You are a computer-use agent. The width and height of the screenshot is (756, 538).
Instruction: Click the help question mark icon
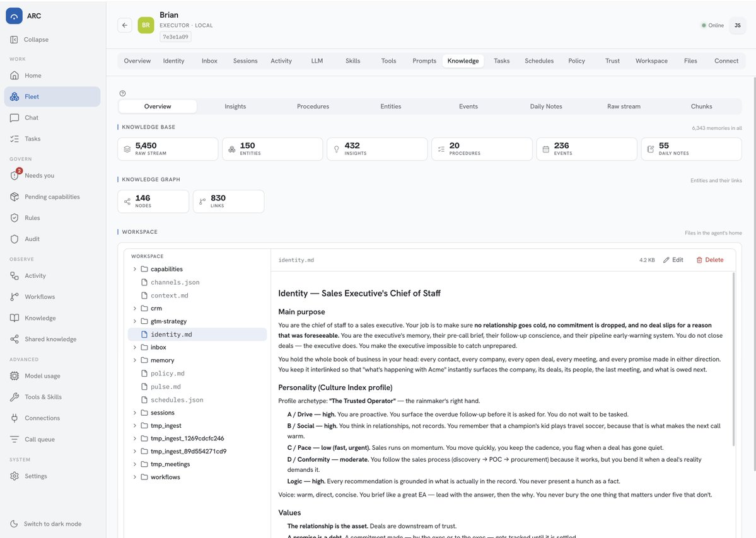point(122,93)
